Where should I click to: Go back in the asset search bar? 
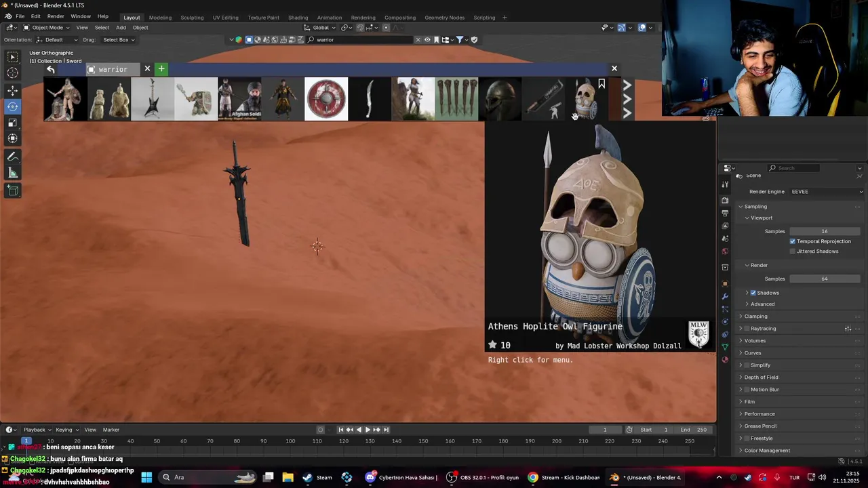pyautogui.click(x=51, y=69)
